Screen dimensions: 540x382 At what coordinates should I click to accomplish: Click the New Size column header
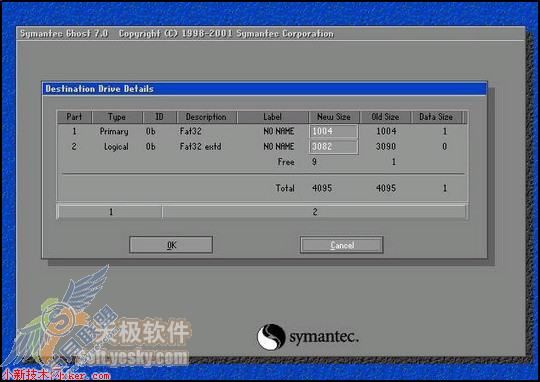tap(334, 117)
